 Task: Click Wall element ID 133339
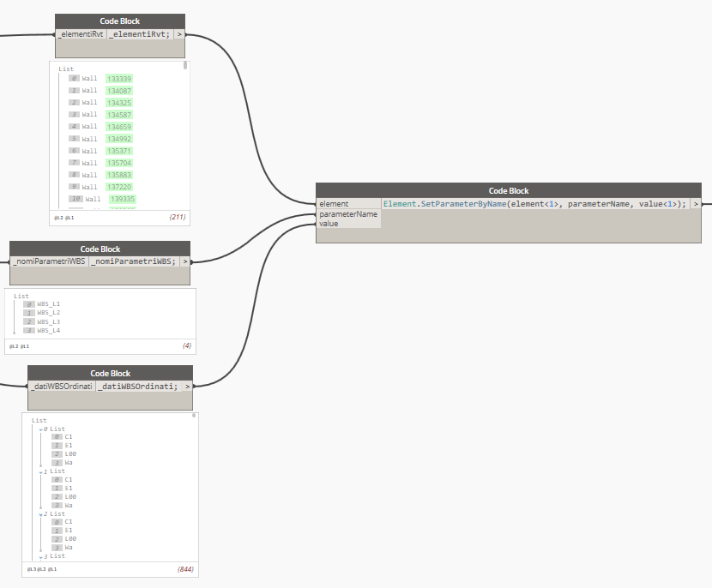pos(119,79)
